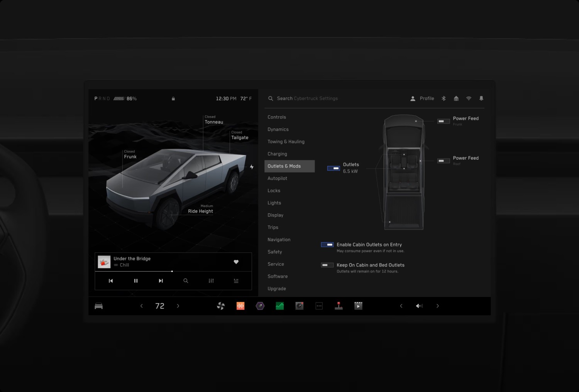Toggle Enable Cabin Outlets on Entry
Screen dimensions: 579x392
click(x=327, y=245)
